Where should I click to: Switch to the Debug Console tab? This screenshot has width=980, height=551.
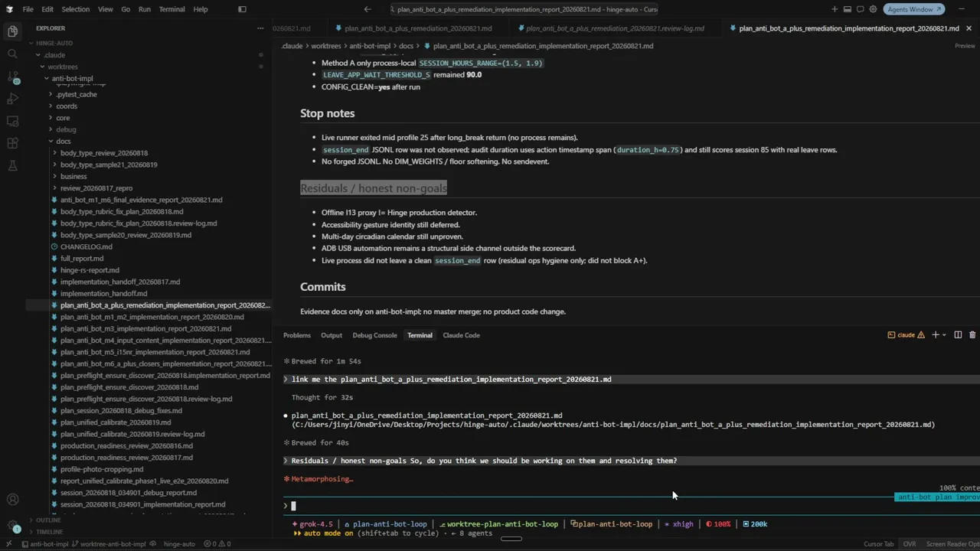point(374,335)
